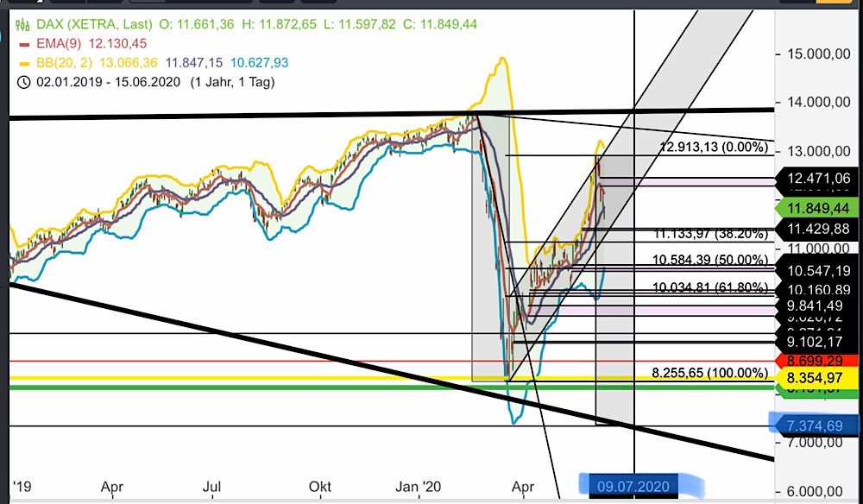Viewport: 863px width, 504px height.
Task: Click the 15.000,00 price axis label
Action: [x=818, y=53]
